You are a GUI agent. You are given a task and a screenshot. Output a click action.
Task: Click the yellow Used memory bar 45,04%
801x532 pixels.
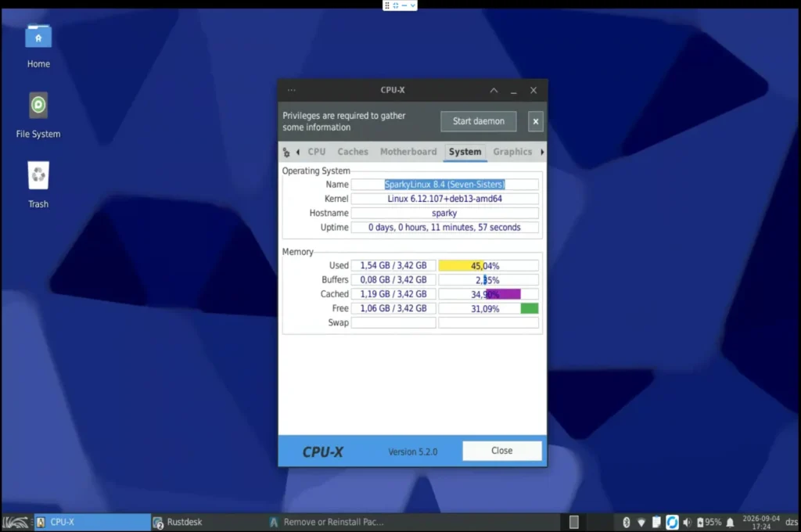[x=488, y=265]
